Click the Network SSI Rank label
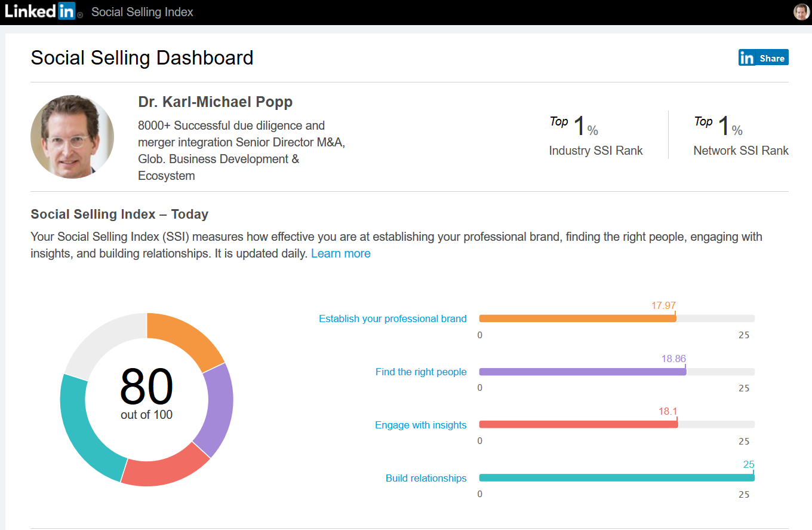812x530 pixels. tap(741, 151)
